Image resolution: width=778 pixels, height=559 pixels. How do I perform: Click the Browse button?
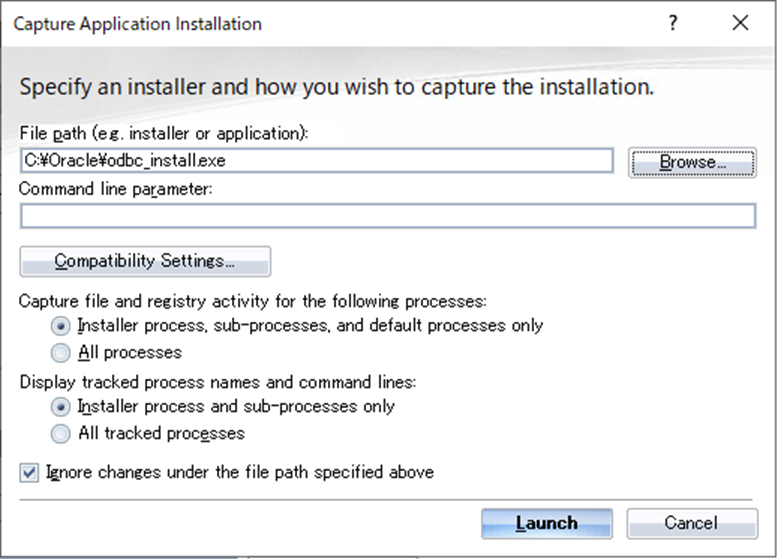pyautogui.click(x=692, y=162)
